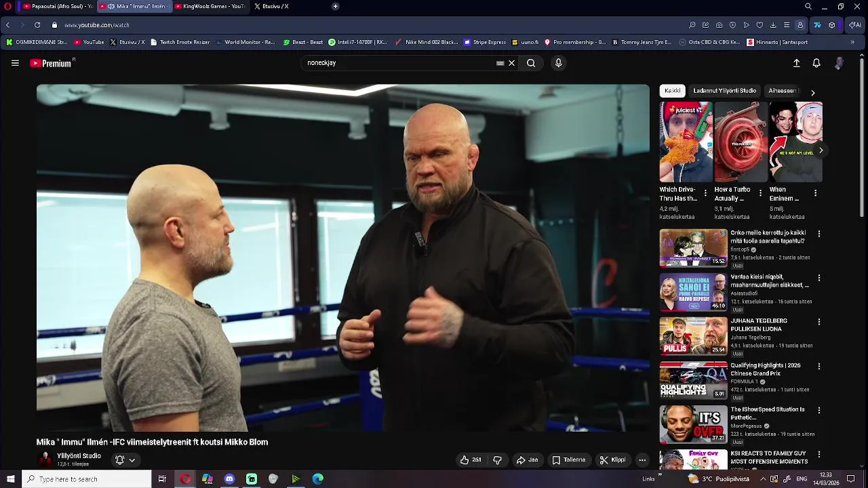Select the Aiheeseen filter chip
This screenshot has width=868, height=488.
pos(783,91)
